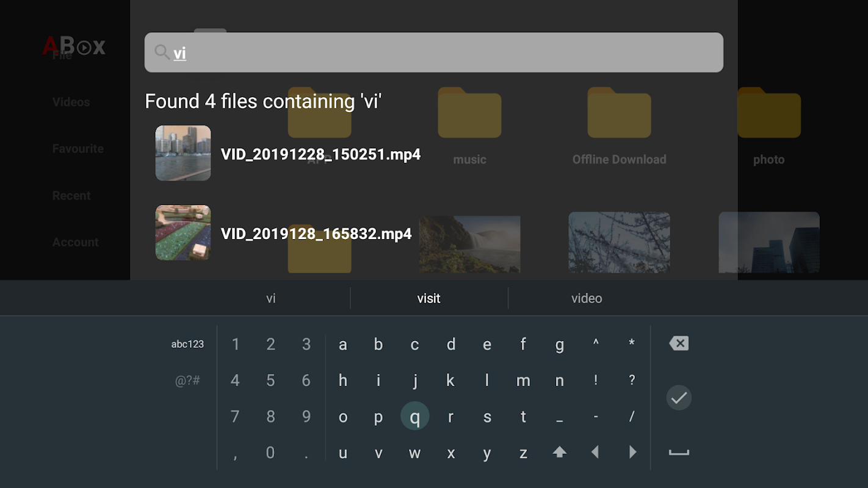868x488 pixels.
Task: Focus the search field containing 'vi'
Action: [434, 52]
